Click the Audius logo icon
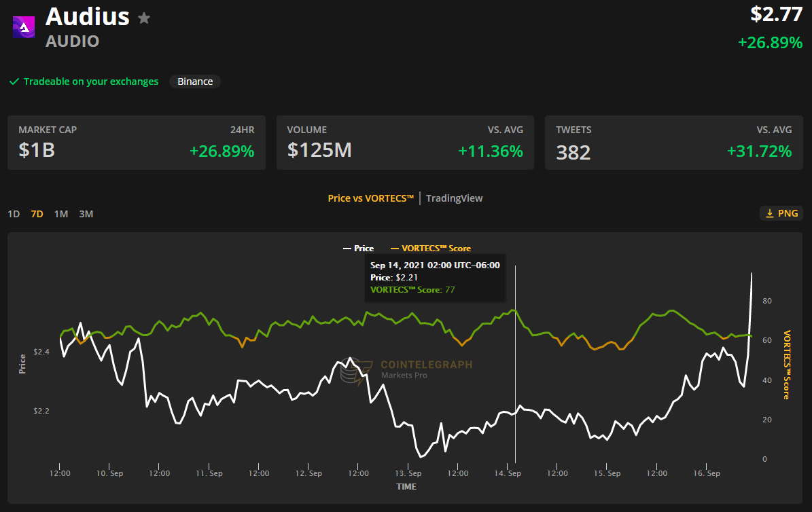The height and width of the screenshot is (512, 812). [x=24, y=26]
